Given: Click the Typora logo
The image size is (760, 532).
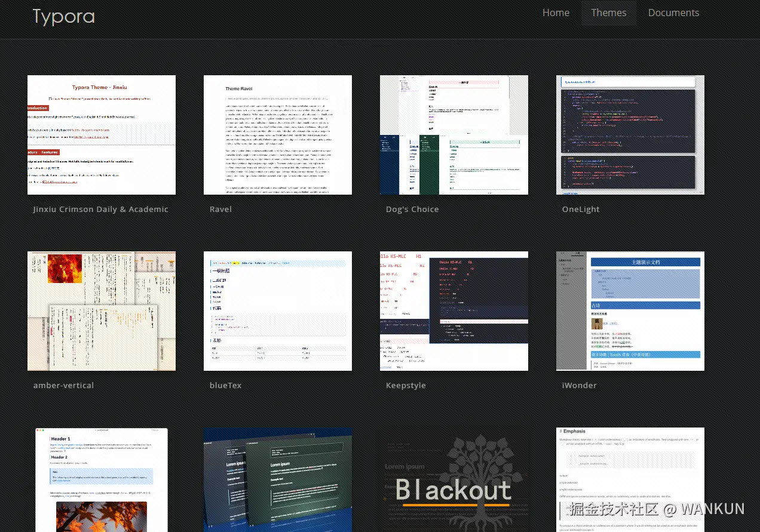Looking at the screenshot, I should [x=64, y=16].
